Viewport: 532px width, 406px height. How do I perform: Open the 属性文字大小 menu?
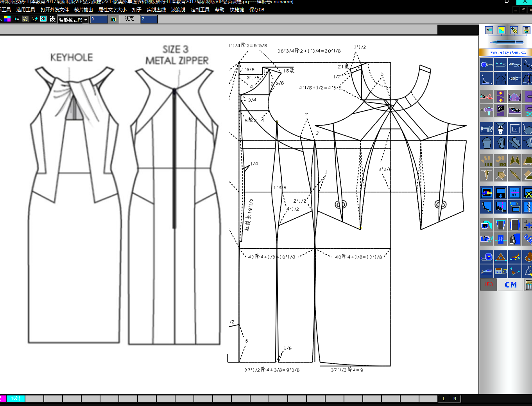[x=113, y=10]
